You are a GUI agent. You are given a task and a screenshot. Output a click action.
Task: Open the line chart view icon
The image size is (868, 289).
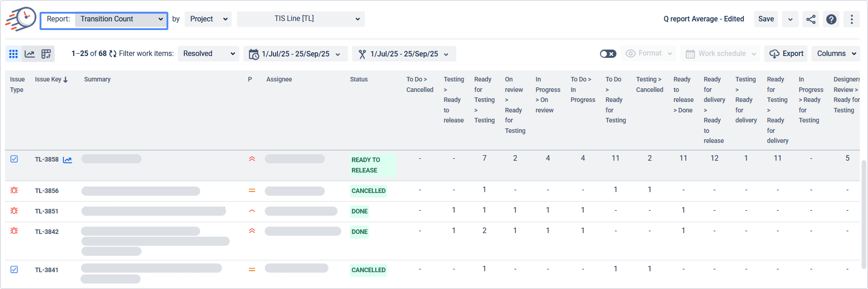[30, 54]
